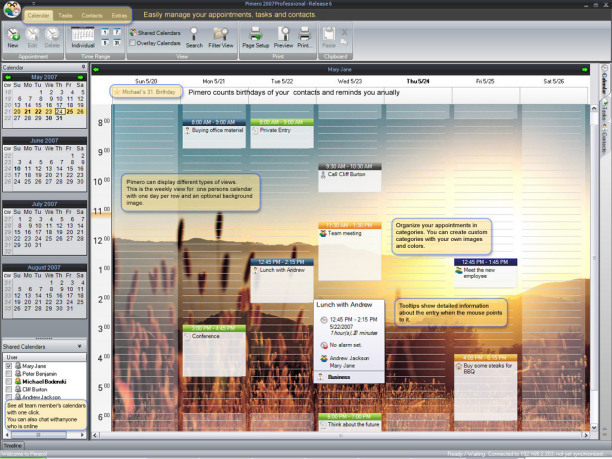Viewport: 612px width, 459px height.
Task: Switch to the Extras ribbon tab
Action: pyautogui.click(x=119, y=16)
